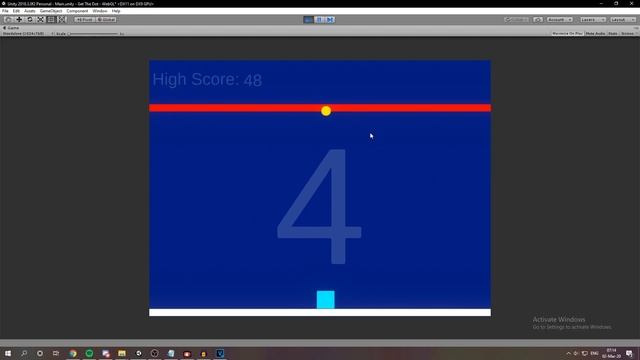Viewport: 640px width, 360px height.
Task: Toggle Global/Local handle rotation
Action: point(106,20)
